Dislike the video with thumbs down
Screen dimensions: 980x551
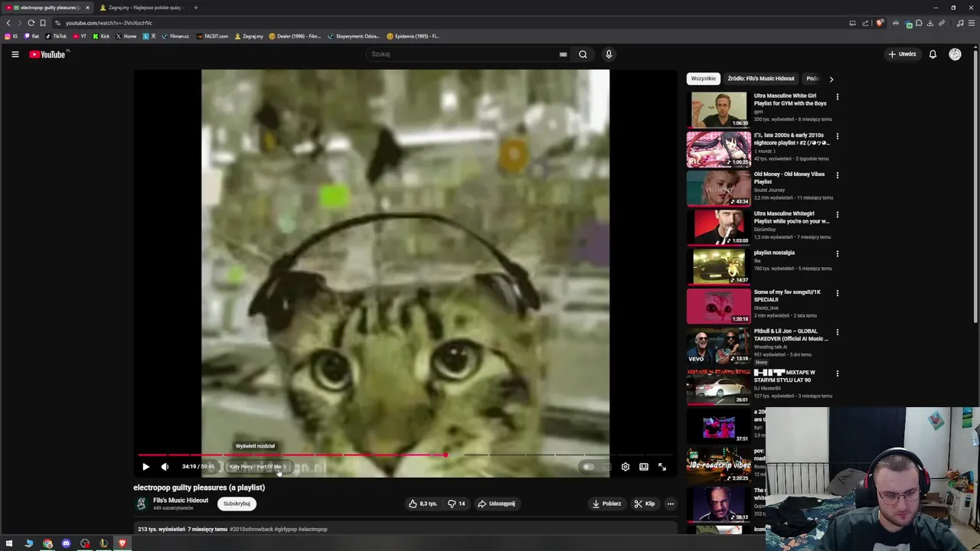click(x=456, y=504)
